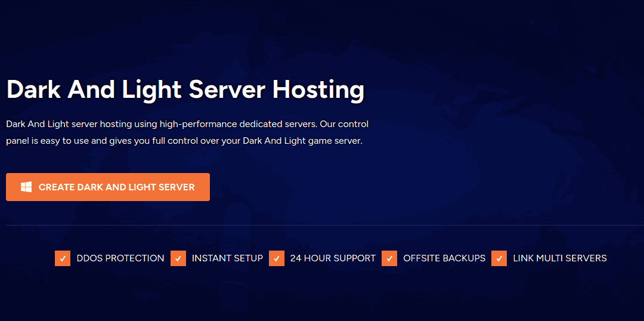This screenshot has width=644, height=321.
Task: Click the Link Multi Servers checkmark icon
Action: [499, 258]
